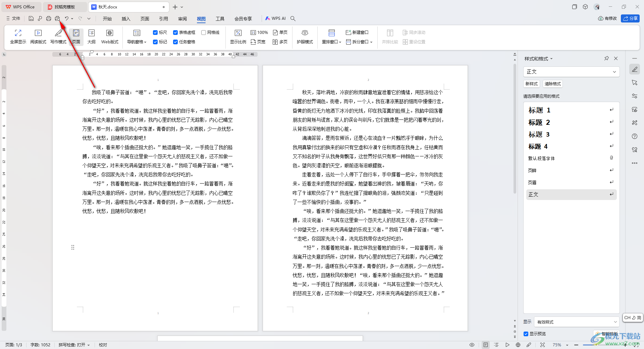Viewport: 644px width, 349px height.
Task: Pin the styles and formatting pane
Action: (606, 58)
